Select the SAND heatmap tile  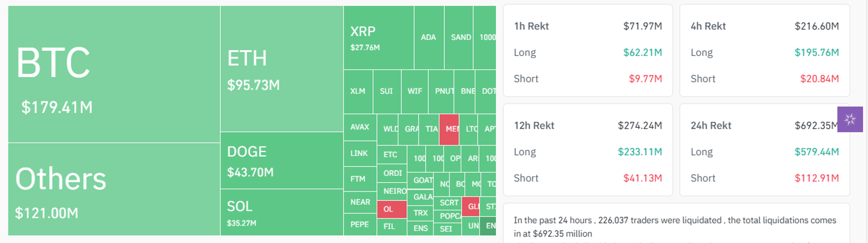coord(459,37)
